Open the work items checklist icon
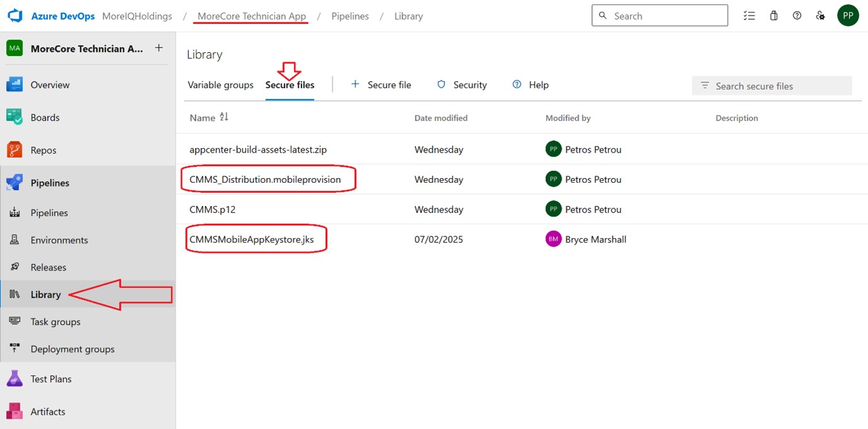 (749, 16)
